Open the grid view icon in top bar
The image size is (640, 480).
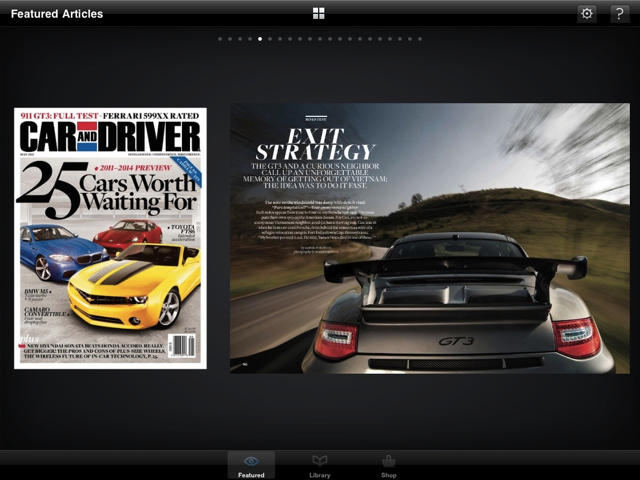pyautogui.click(x=318, y=13)
